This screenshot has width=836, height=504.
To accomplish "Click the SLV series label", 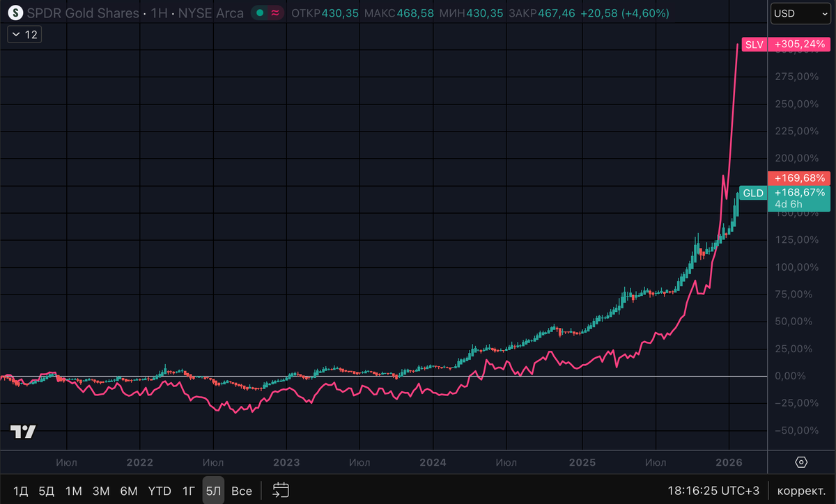I will click(x=754, y=45).
